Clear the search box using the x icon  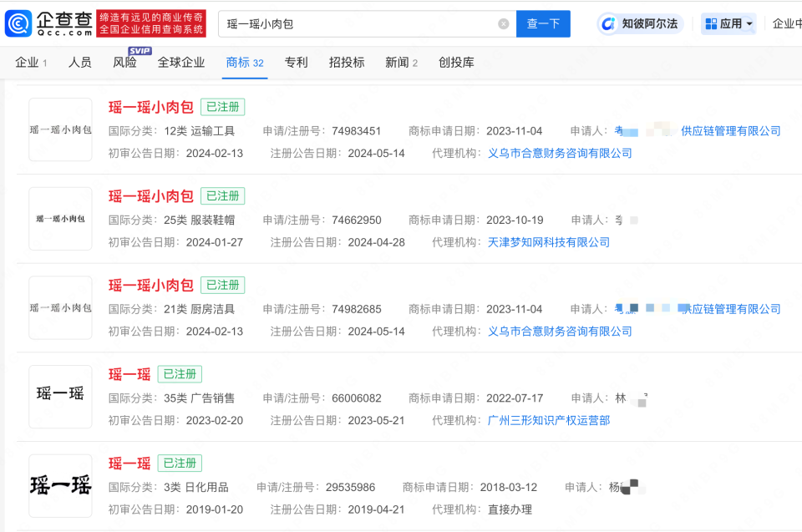click(x=503, y=23)
